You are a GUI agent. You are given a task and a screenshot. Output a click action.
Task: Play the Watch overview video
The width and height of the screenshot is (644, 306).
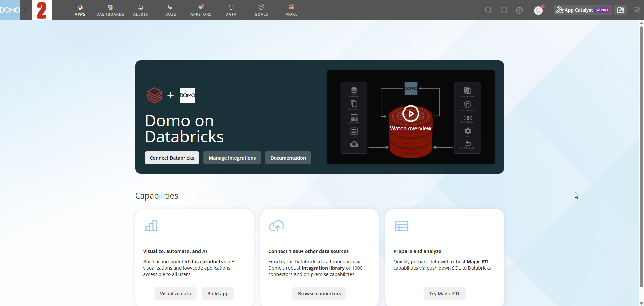[x=411, y=114]
